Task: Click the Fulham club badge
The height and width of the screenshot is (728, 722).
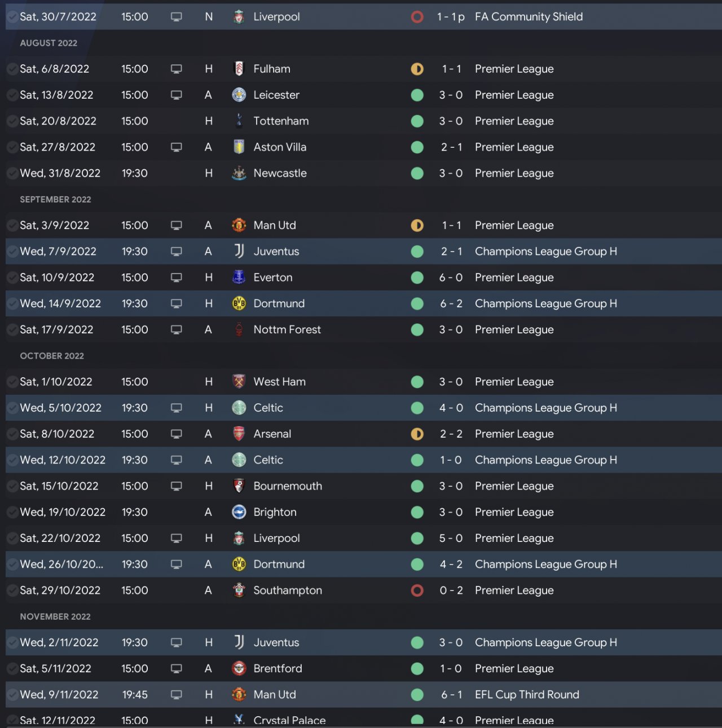Action: pyautogui.click(x=239, y=69)
